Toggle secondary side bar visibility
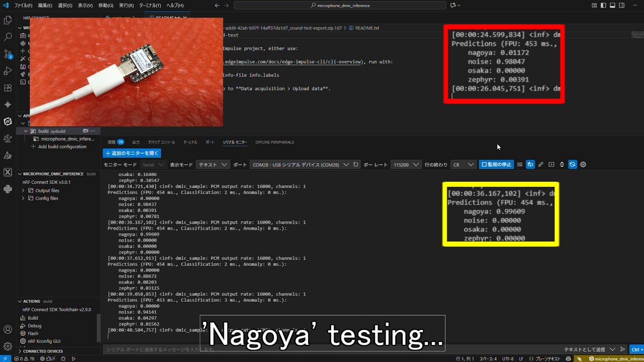Screen dimensions: 644x362 click(x=621, y=5)
